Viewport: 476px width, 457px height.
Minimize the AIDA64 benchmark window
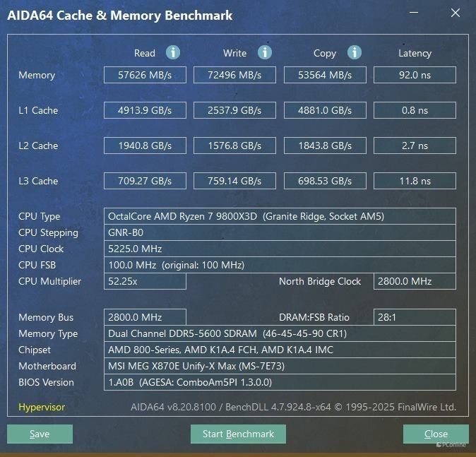[414, 13]
